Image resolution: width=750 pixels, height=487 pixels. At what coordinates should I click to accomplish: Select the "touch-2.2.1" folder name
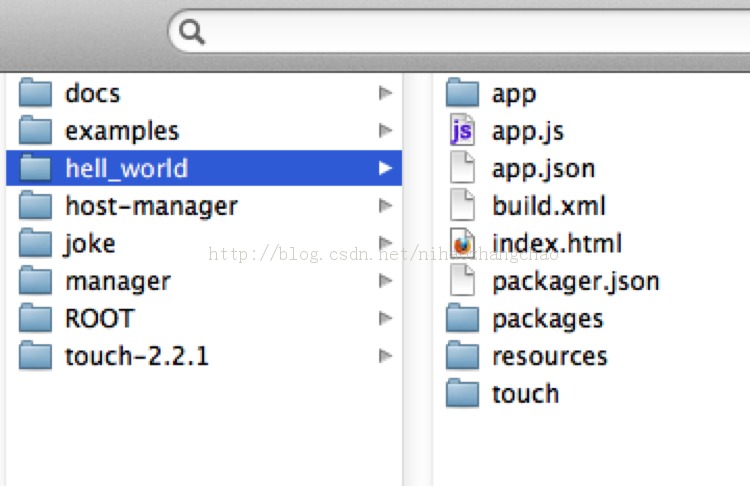(137, 356)
